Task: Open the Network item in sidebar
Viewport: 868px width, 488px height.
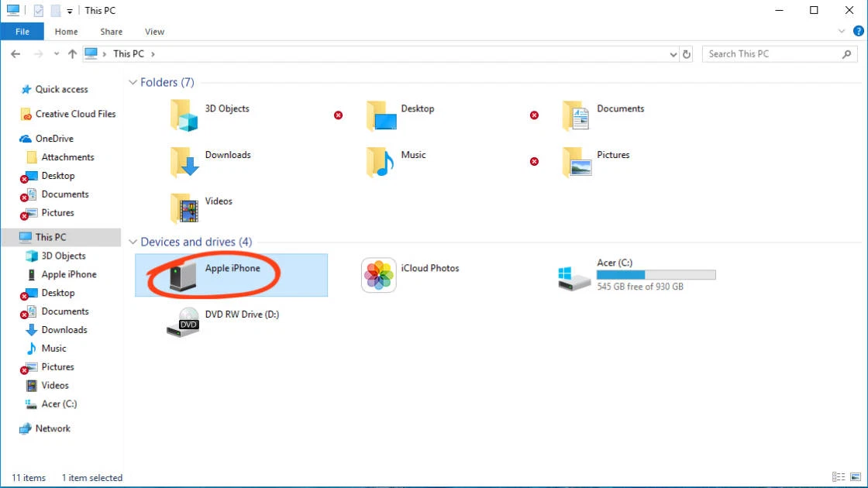Action: tap(51, 428)
